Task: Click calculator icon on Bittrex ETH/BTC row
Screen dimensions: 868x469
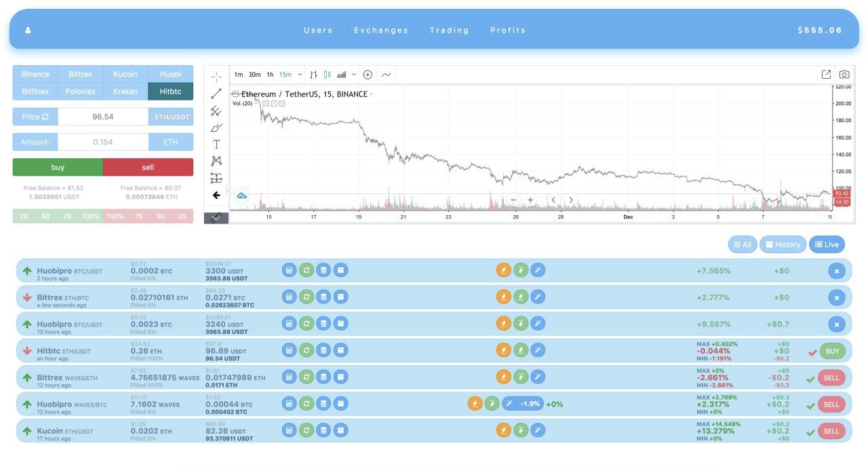Action: [290, 297]
